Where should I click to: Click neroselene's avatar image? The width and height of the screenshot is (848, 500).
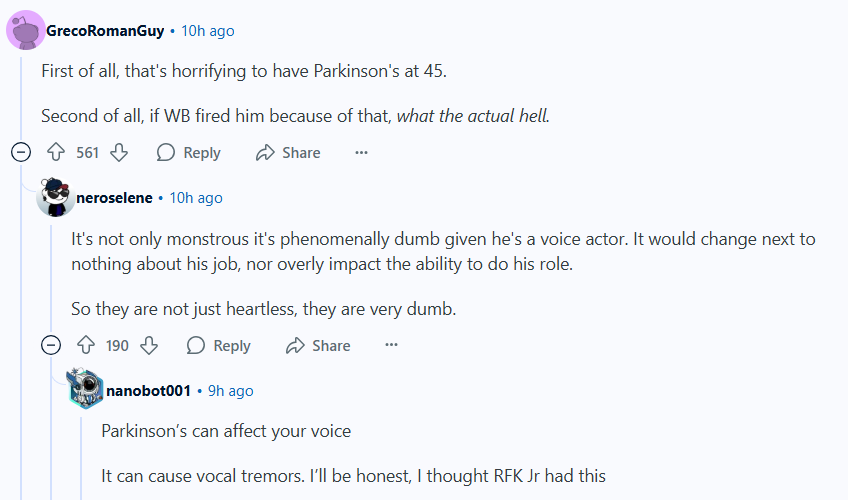click(55, 198)
